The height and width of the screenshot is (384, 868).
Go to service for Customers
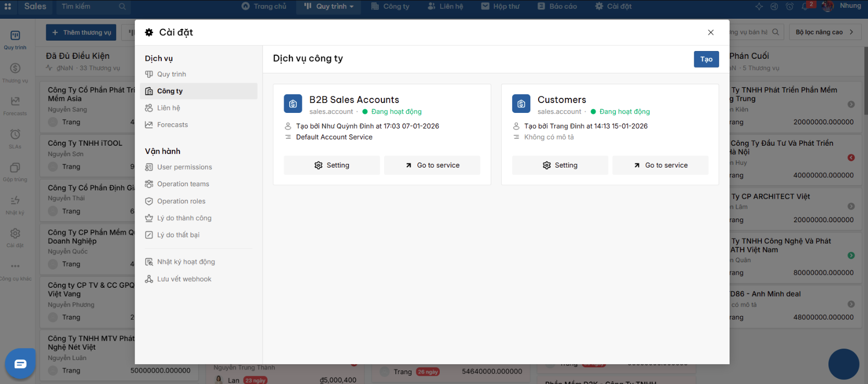(x=660, y=165)
